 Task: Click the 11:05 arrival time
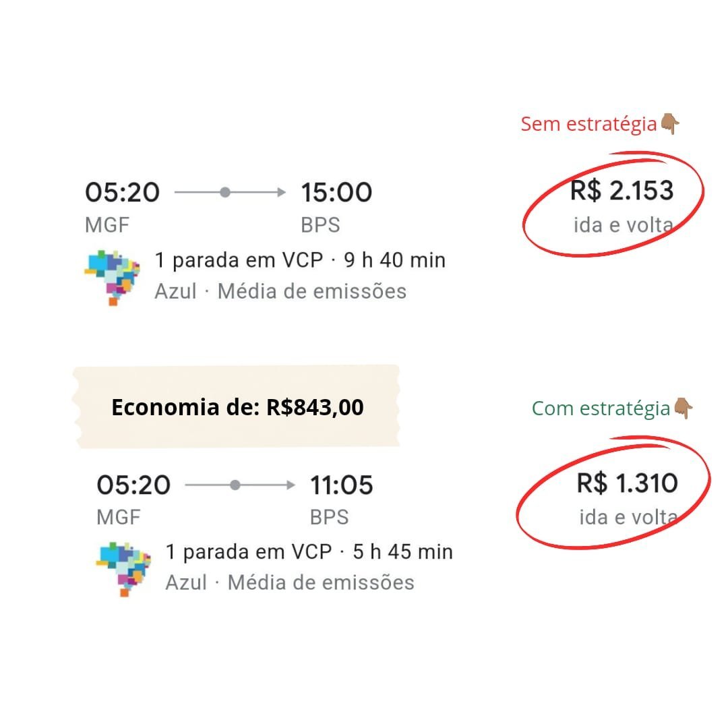pos(342,485)
